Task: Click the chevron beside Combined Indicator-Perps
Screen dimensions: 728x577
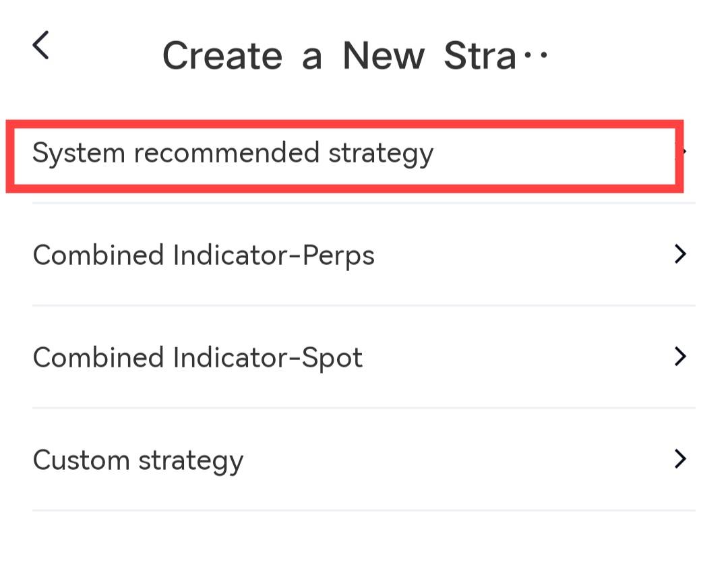Action: (680, 254)
